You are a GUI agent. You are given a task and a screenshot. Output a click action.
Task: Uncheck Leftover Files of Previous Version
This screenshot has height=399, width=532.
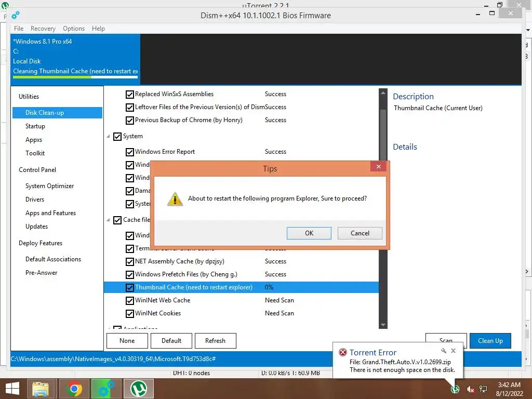coord(129,108)
